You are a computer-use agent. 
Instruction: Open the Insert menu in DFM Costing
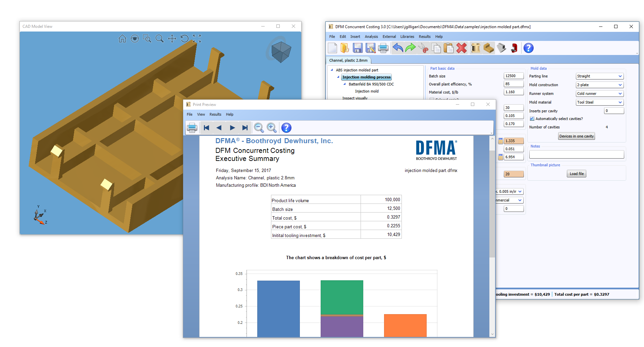355,37
